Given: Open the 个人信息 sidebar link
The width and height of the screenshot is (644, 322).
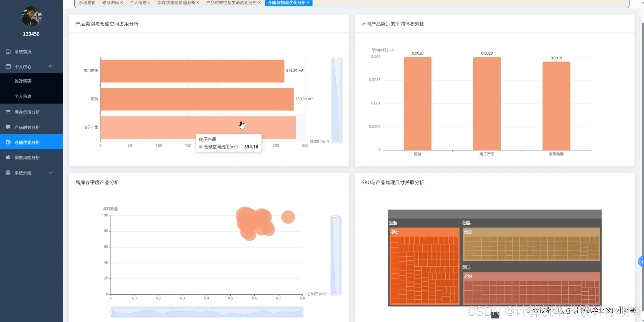Looking at the screenshot, I should tap(23, 96).
